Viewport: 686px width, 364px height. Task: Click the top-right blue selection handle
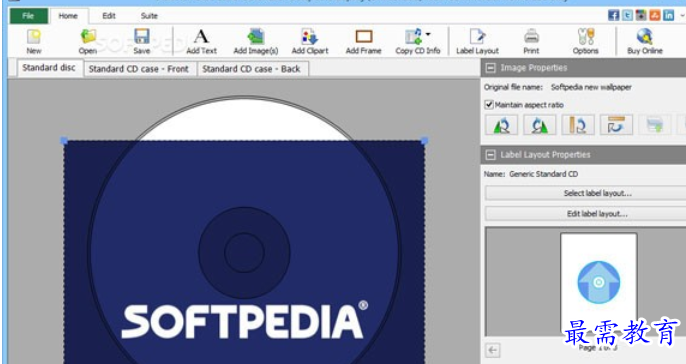click(424, 141)
